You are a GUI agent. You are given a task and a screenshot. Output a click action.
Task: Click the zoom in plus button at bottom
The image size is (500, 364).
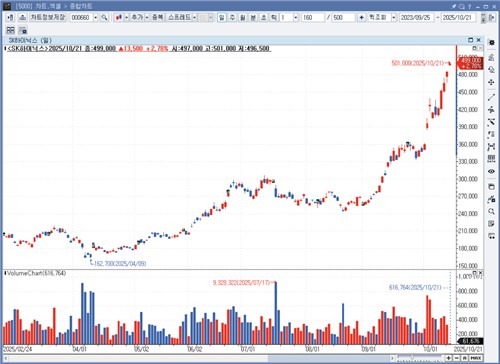(449, 358)
